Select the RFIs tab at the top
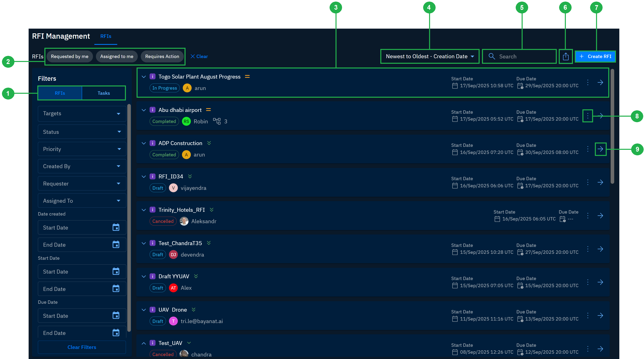644x359 pixels. tap(106, 36)
